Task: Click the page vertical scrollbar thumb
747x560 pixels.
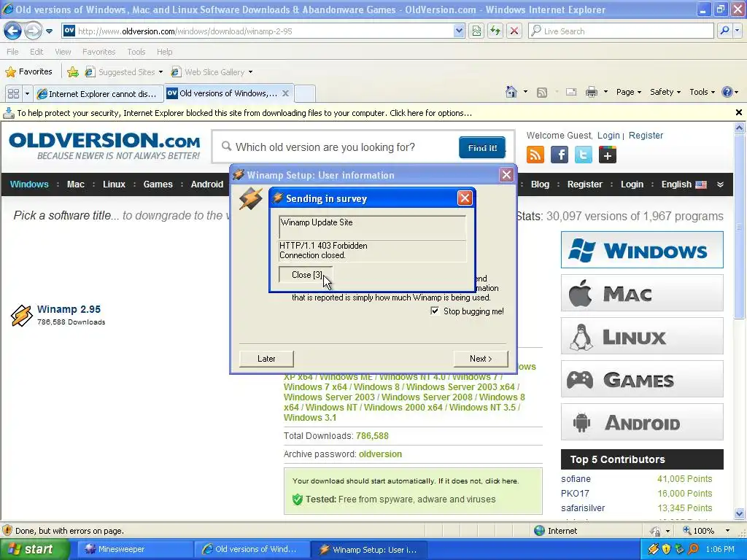Action: [x=739, y=227]
